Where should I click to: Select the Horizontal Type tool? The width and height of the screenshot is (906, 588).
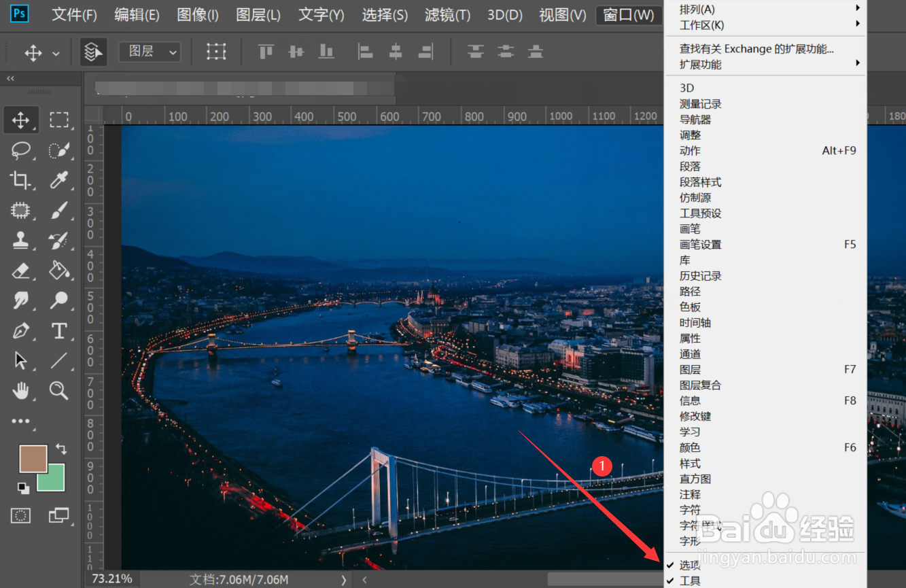tap(59, 331)
